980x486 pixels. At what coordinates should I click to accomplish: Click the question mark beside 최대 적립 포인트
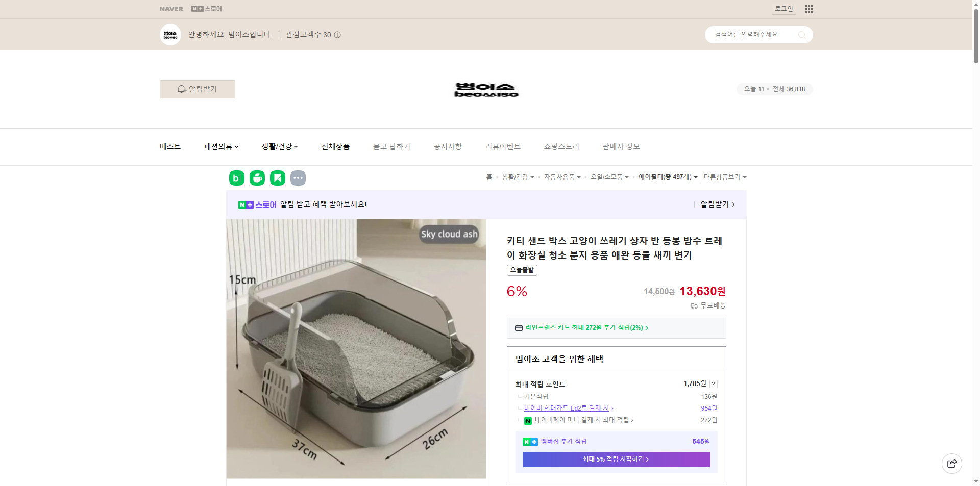[x=714, y=384]
